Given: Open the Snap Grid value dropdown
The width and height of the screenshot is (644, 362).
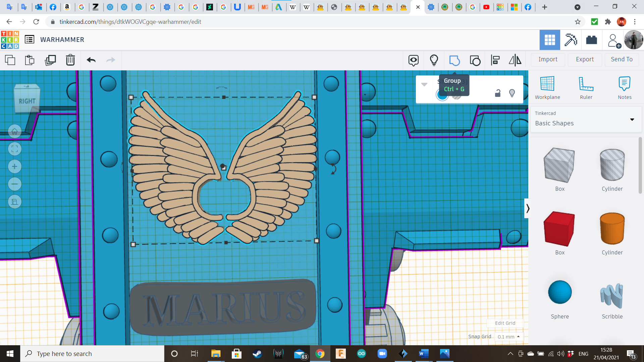Looking at the screenshot, I should point(508,337).
